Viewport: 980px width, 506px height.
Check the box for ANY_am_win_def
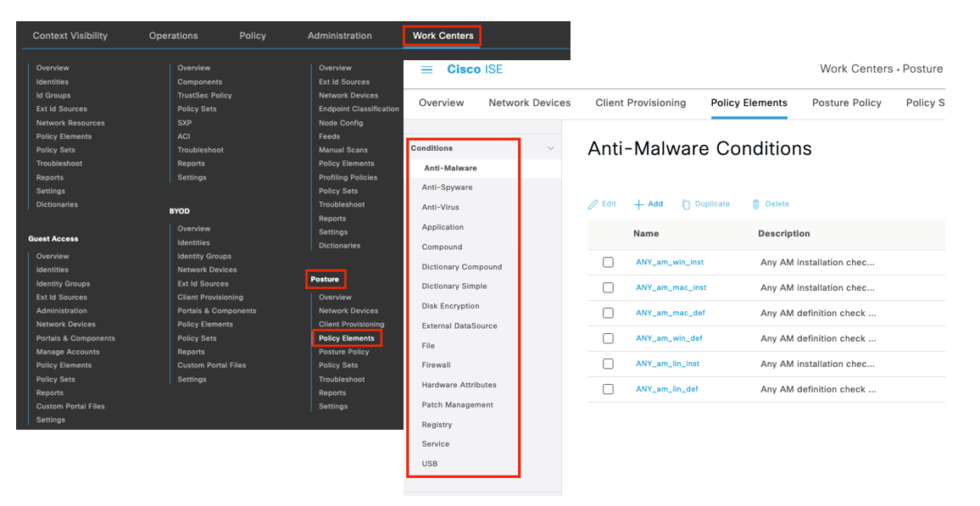(x=608, y=338)
